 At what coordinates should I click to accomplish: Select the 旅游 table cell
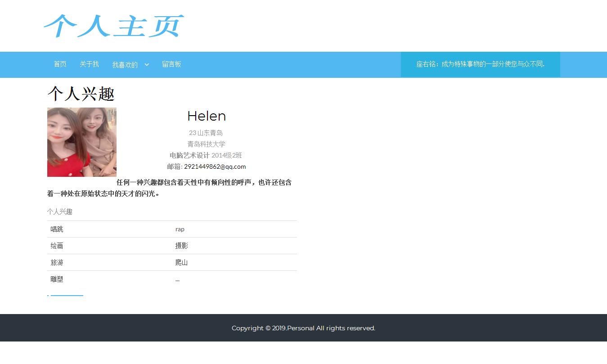coord(109,262)
